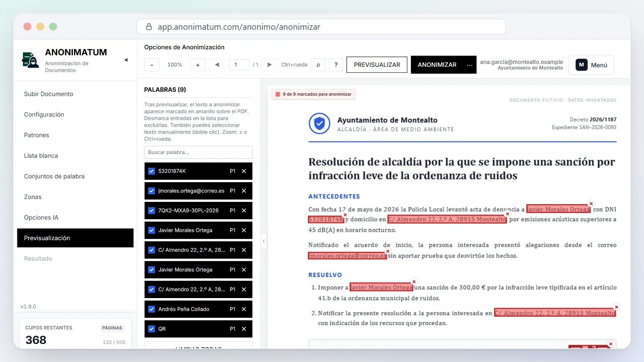Viewport: 644px width, 362px height.
Task: Remove the QR entry with its X
Action: coord(244,329)
